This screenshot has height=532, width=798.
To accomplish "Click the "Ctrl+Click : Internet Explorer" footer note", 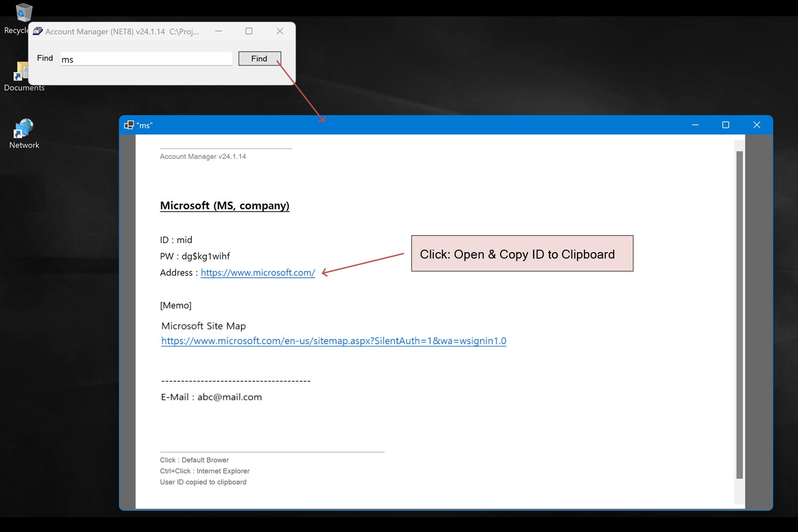I will click(205, 471).
